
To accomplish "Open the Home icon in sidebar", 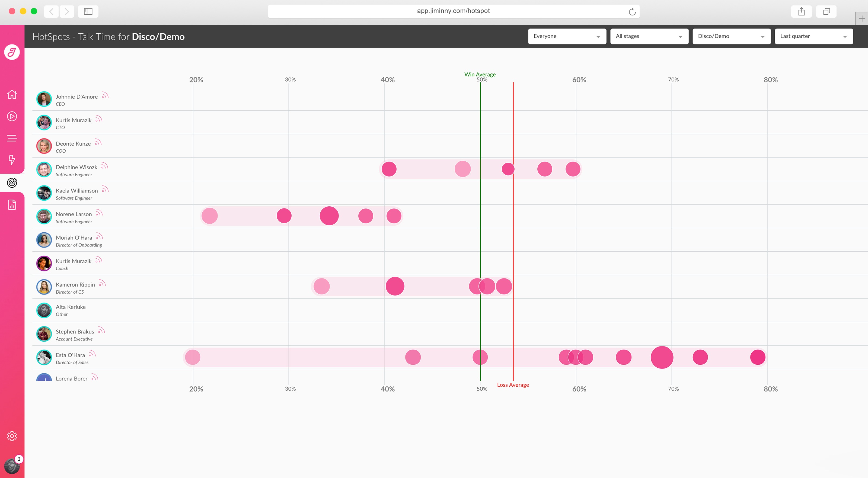I will 12,94.
